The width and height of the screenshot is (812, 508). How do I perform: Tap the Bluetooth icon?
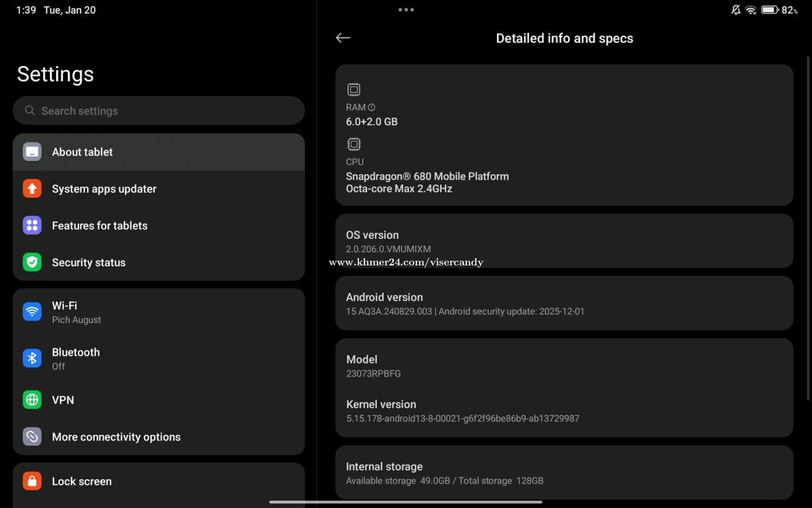[x=32, y=359]
